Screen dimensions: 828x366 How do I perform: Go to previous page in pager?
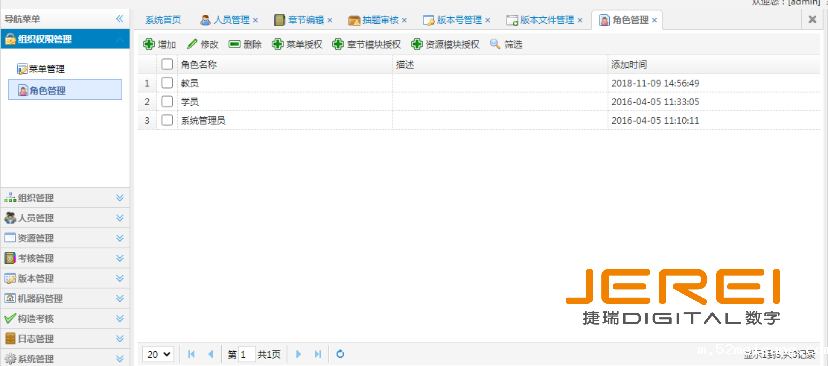tap(210, 354)
